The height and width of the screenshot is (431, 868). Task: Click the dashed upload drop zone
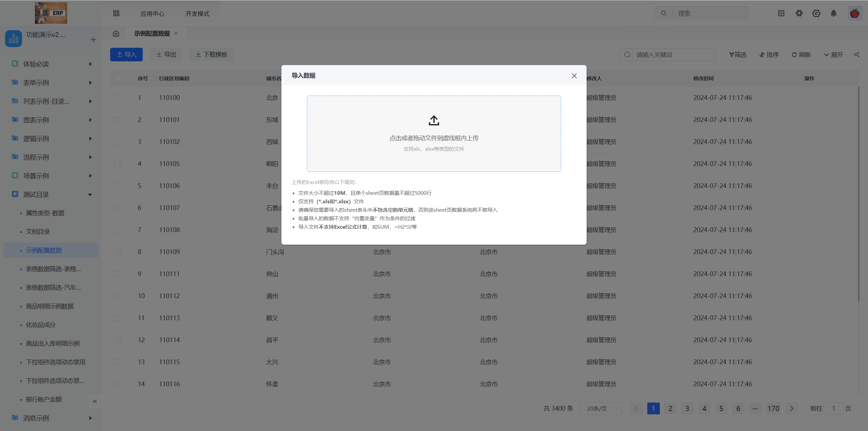pos(434,134)
